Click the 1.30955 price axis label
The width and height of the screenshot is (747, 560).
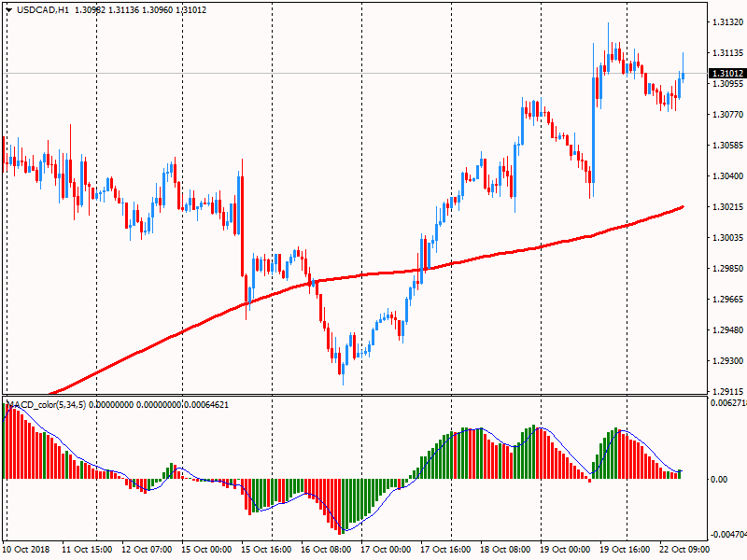[728, 84]
